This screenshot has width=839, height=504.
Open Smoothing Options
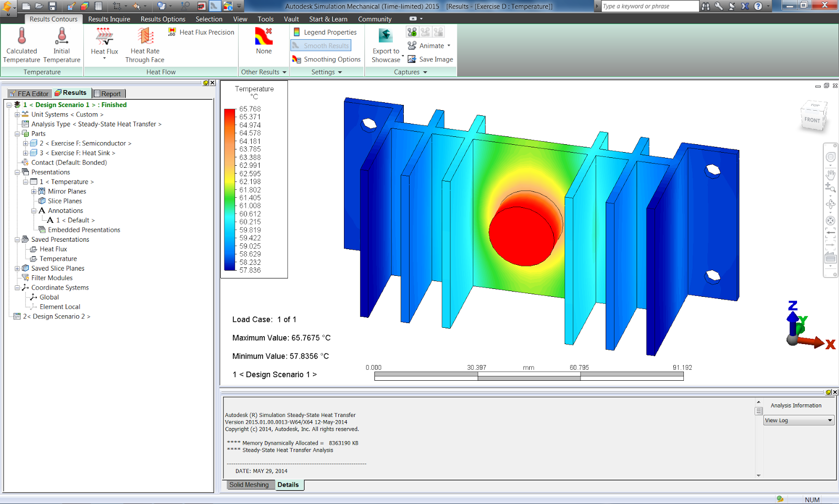tap(327, 59)
